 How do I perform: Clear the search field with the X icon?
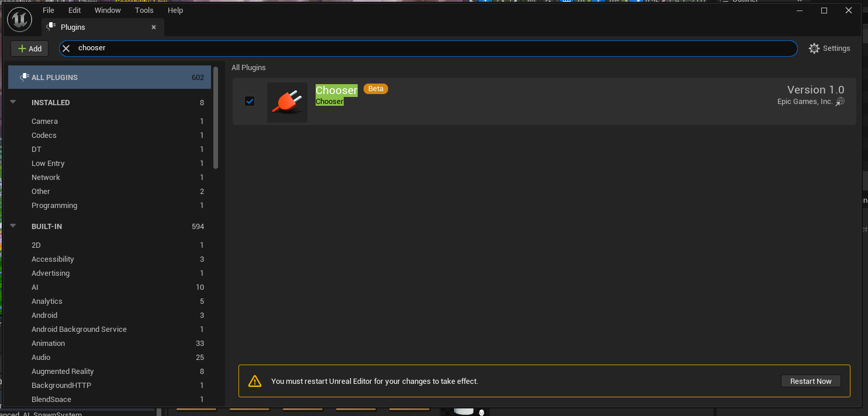point(66,48)
